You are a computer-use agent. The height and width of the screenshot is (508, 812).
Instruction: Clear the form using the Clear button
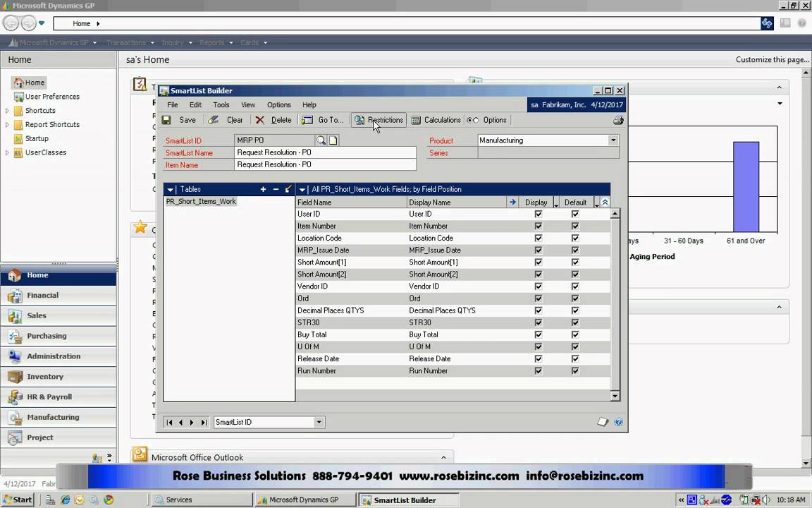coord(226,120)
